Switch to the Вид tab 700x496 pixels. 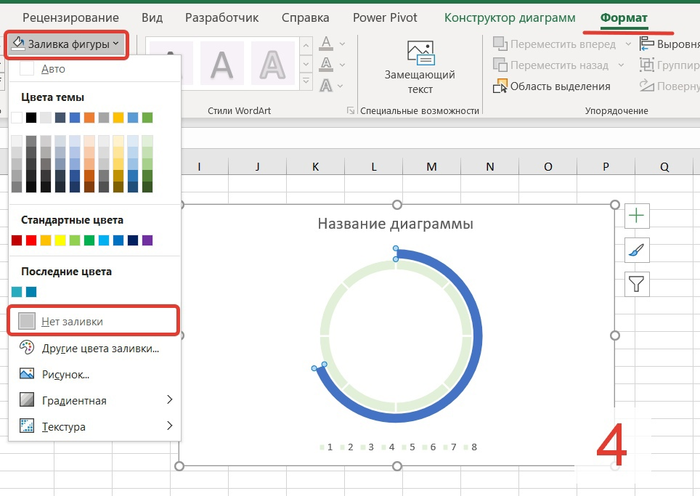152,18
